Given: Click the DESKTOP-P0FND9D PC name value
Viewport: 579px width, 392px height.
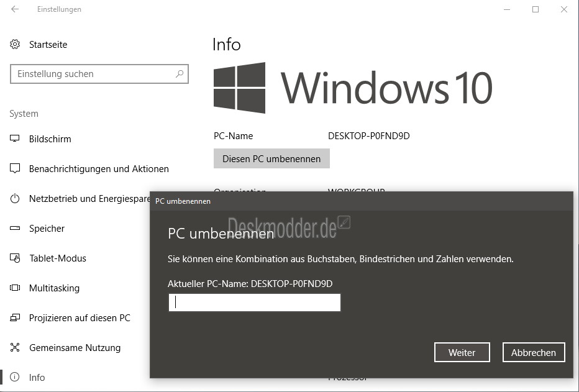Looking at the screenshot, I should (x=369, y=136).
